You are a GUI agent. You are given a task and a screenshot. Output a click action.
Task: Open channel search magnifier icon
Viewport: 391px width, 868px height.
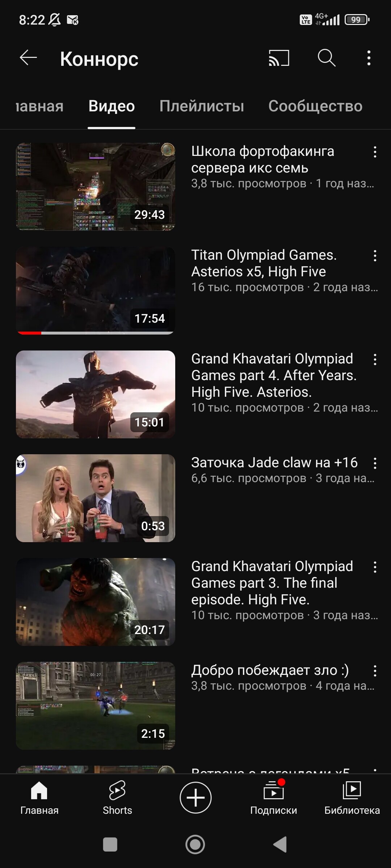coord(327,58)
